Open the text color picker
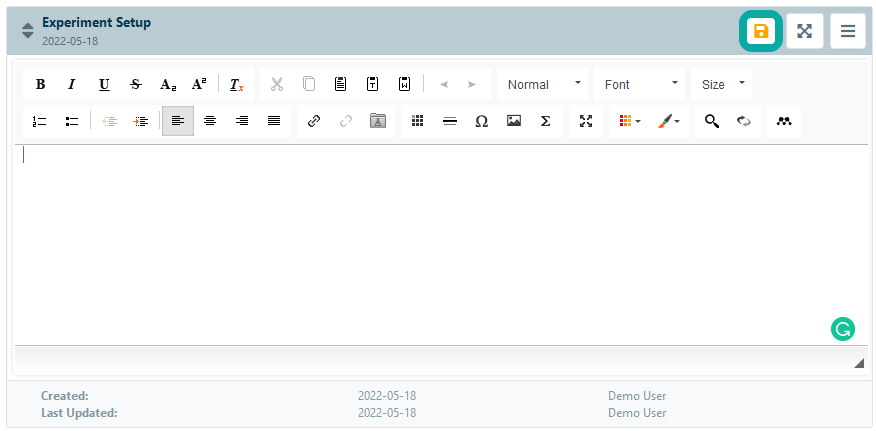The width and height of the screenshot is (876, 431). pos(629,121)
